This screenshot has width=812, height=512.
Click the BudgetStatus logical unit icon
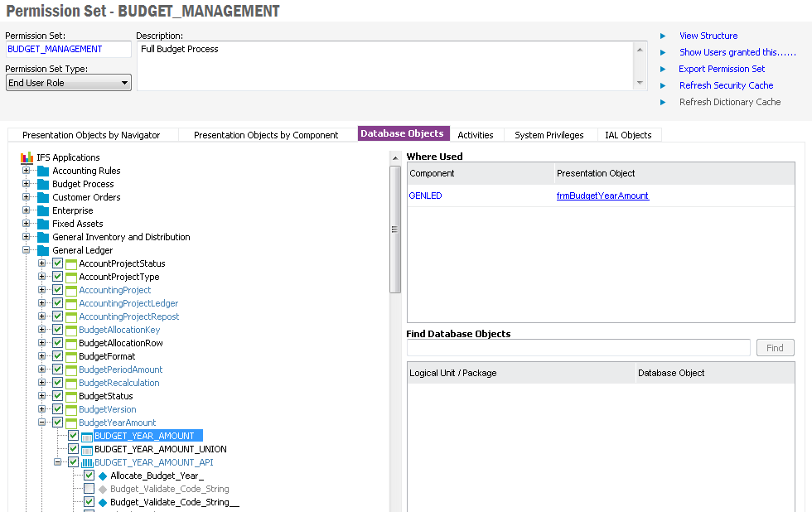click(71, 397)
